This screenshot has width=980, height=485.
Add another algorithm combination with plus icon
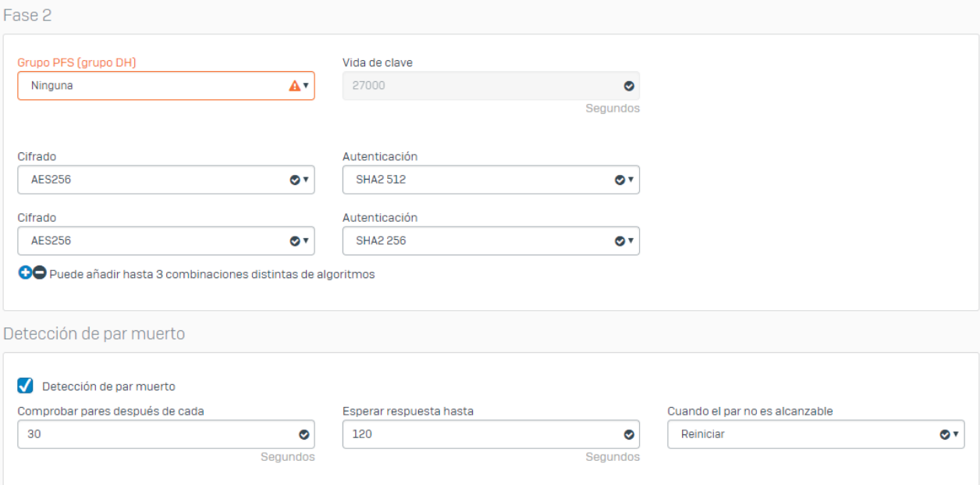(25, 273)
